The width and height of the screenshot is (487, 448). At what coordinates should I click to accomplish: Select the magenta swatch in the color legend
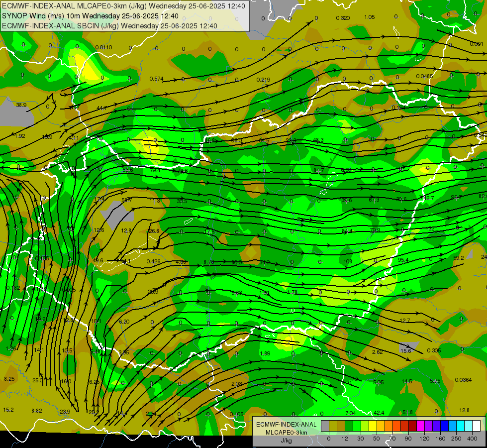(x=420, y=426)
